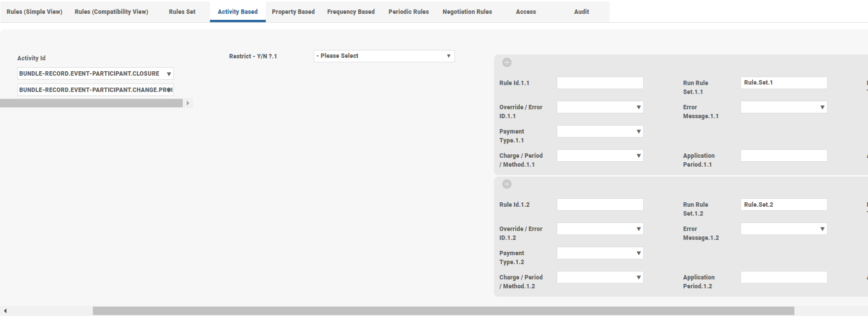
Task: Click the plus icon above Rule Id.1.2
Action: 507,184
